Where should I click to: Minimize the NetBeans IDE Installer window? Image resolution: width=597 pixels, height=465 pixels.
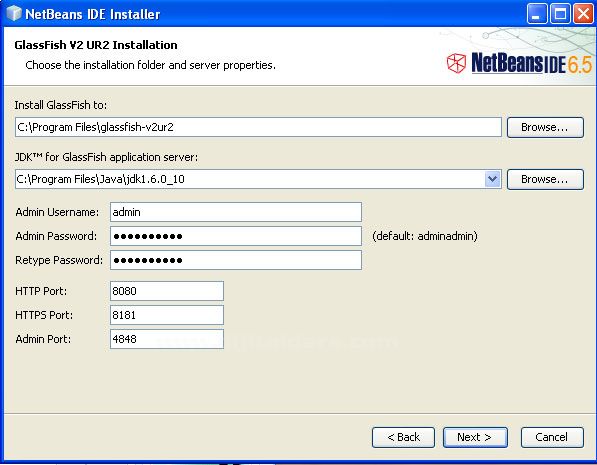(x=537, y=14)
